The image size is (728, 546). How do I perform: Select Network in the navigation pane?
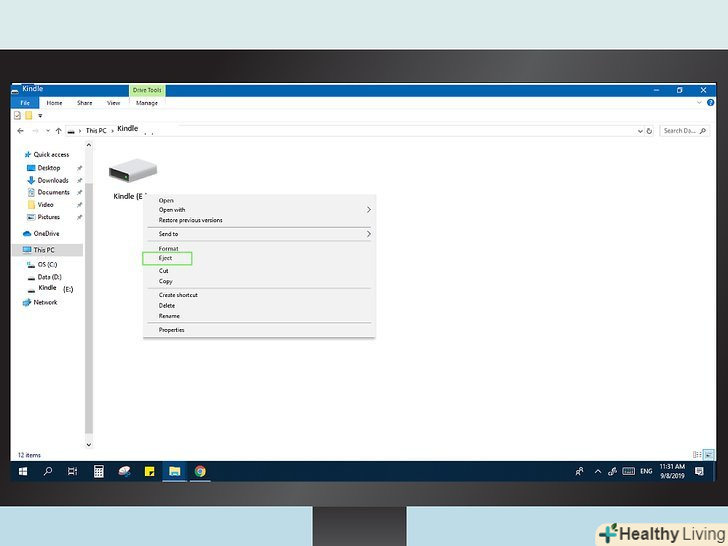coord(46,302)
